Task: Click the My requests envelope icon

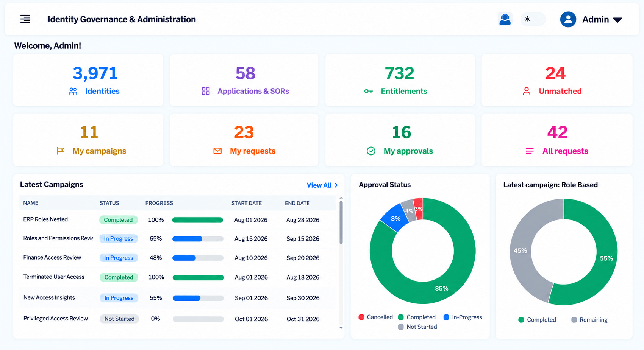Action: [217, 151]
